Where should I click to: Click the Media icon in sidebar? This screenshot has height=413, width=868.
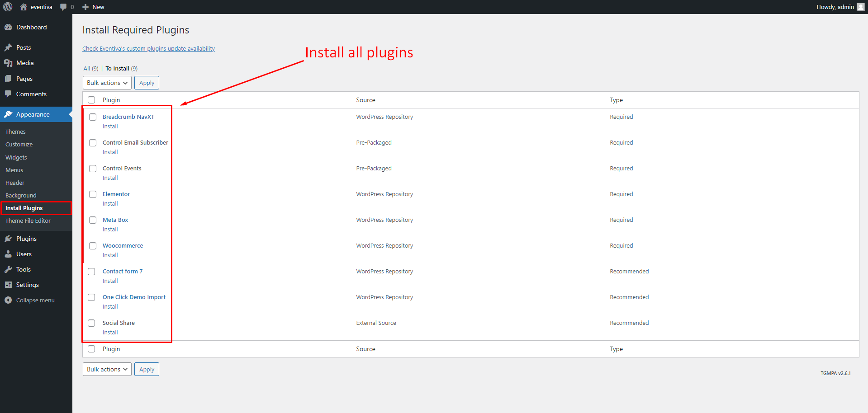coord(8,63)
